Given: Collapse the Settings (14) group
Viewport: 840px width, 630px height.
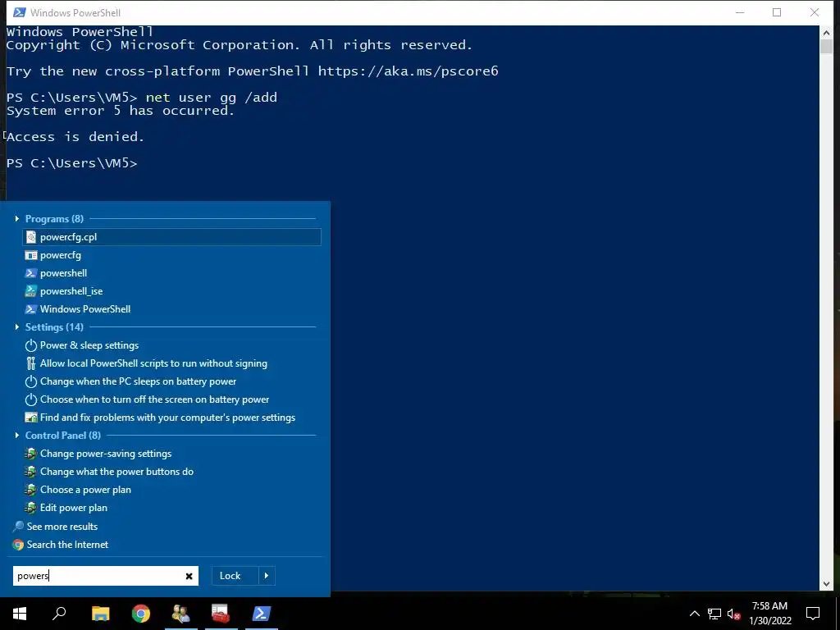Looking at the screenshot, I should (x=17, y=326).
